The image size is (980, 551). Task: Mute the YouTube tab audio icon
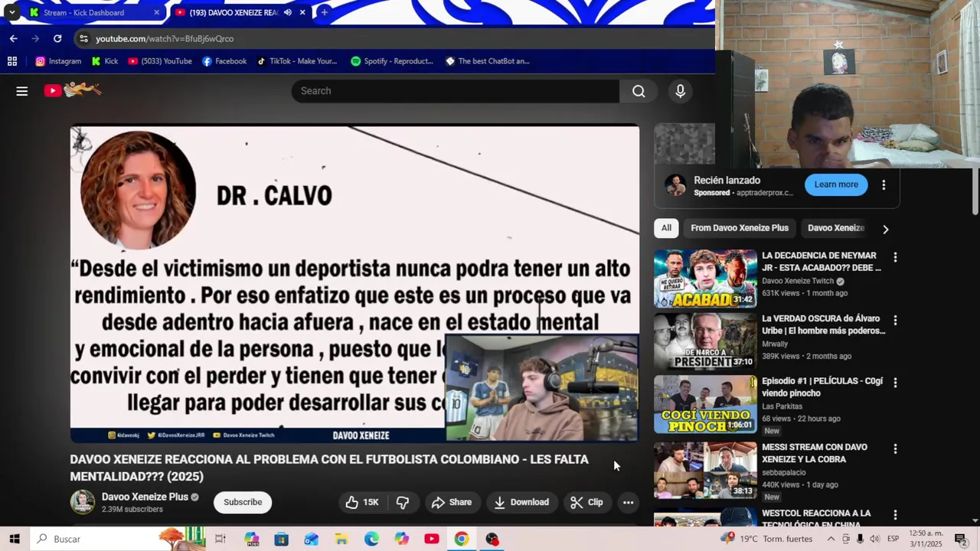(288, 12)
